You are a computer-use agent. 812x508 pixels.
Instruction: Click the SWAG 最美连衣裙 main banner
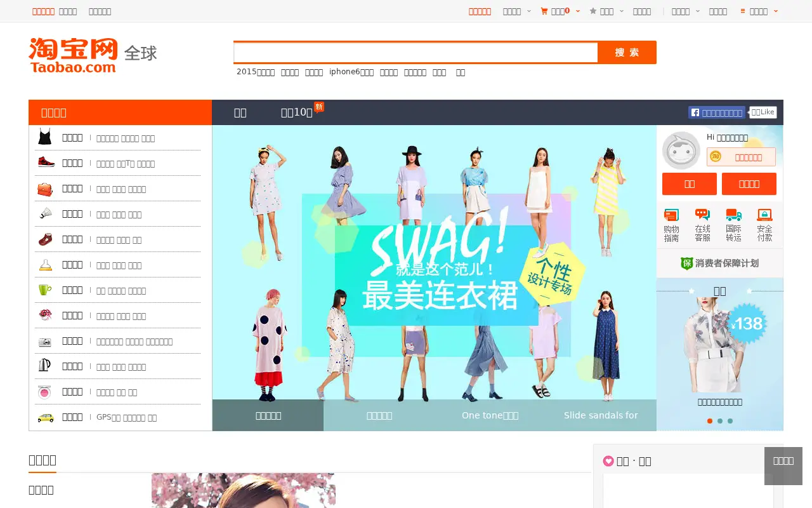(x=435, y=262)
